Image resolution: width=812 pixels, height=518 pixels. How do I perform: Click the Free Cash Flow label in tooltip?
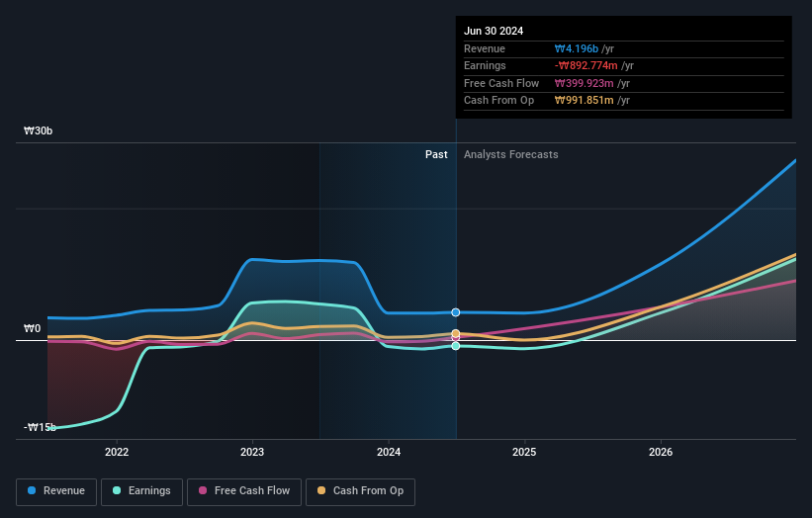point(501,83)
